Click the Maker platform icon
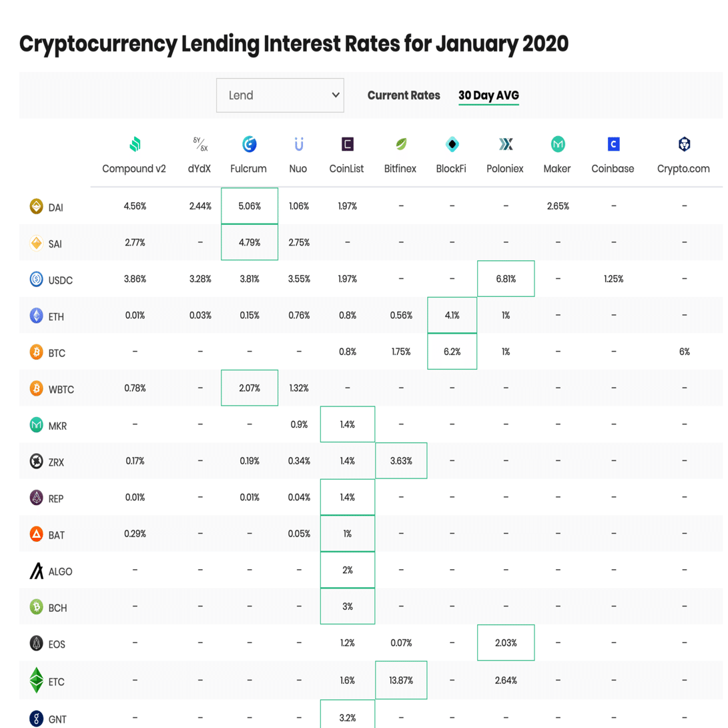The image size is (728, 728). click(x=557, y=143)
